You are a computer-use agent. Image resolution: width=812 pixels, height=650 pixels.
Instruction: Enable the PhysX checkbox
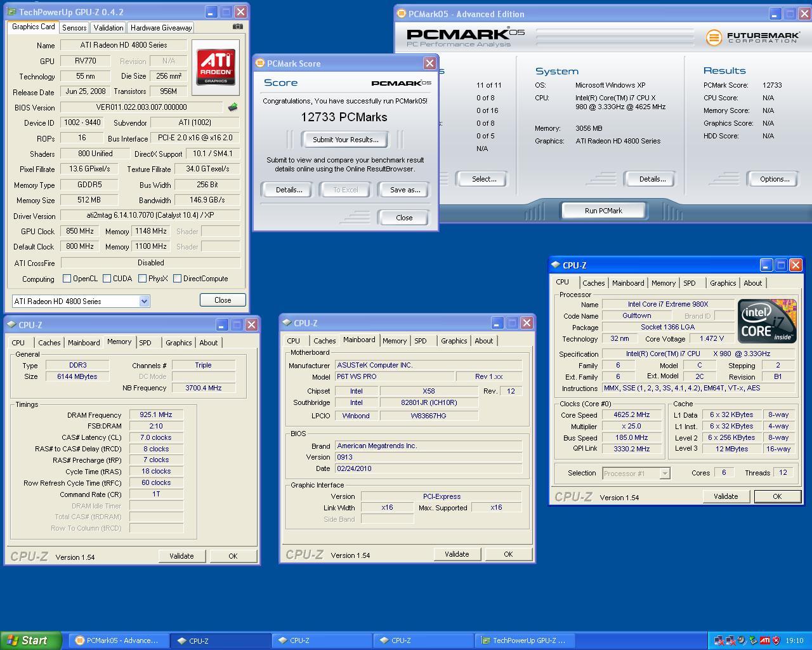[x=143, y=279]
